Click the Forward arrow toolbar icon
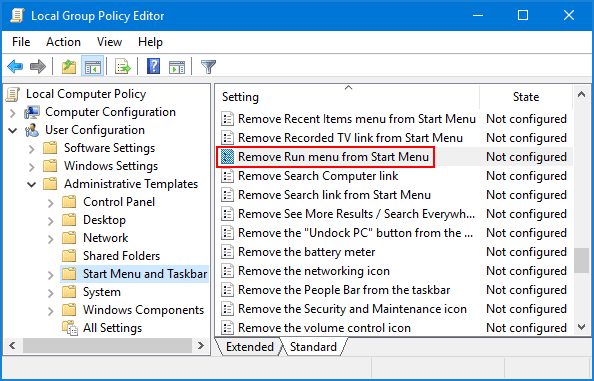 (x=38, y=67)
